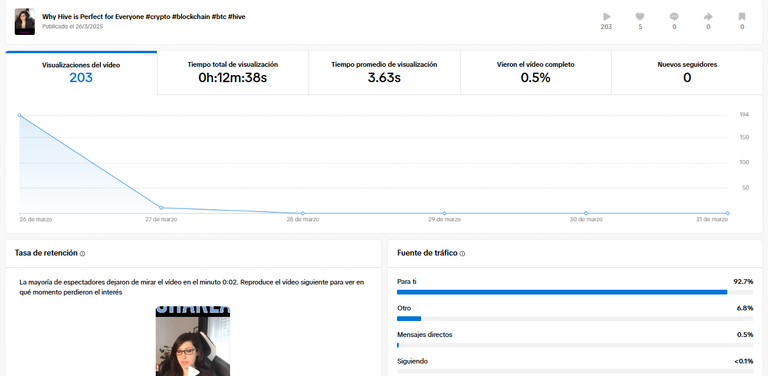This screenshot has width=768, height=376.
Task: Click the bookmark saves icon
Action: coord(742,17)
